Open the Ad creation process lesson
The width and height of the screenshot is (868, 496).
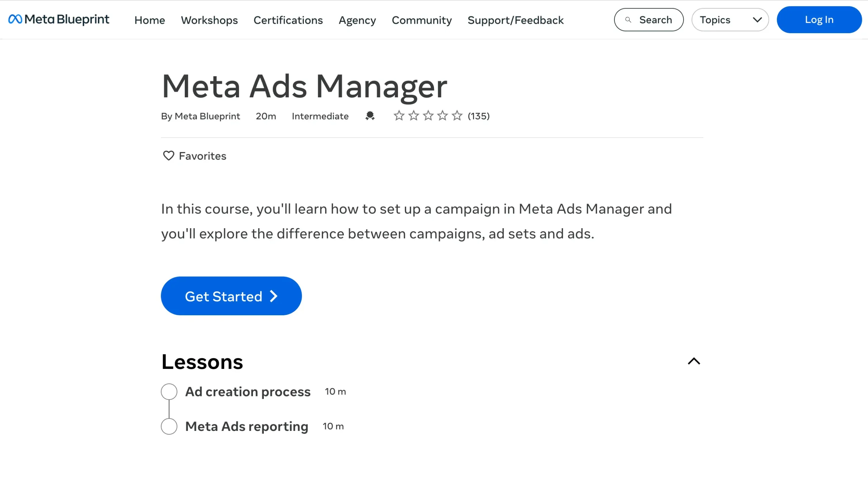248,392
